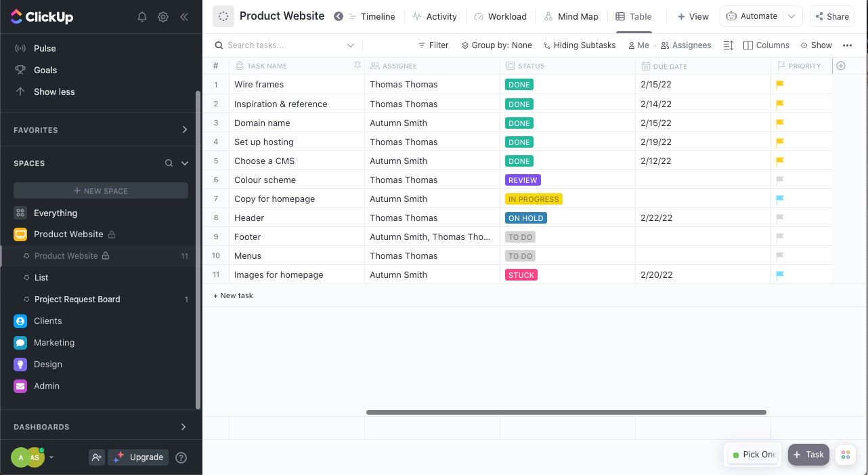Open Goals trophy item
This screenshot has height=475, width=868.
45,70
